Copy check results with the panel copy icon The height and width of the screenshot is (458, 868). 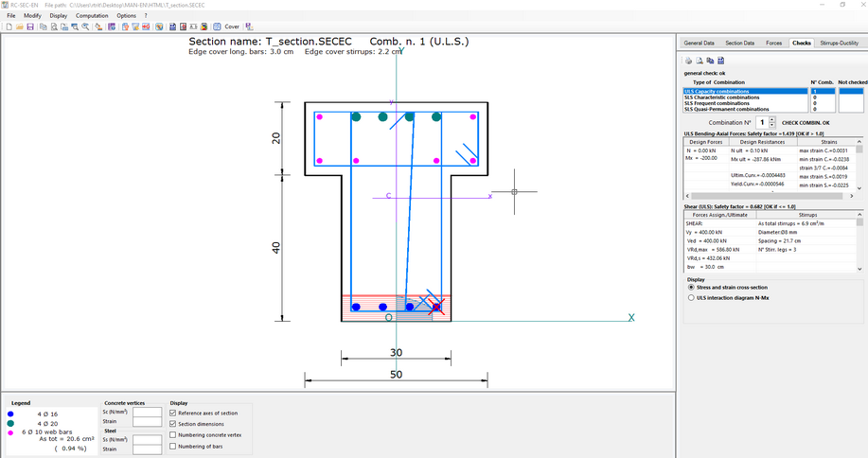[x=710, y=61]
